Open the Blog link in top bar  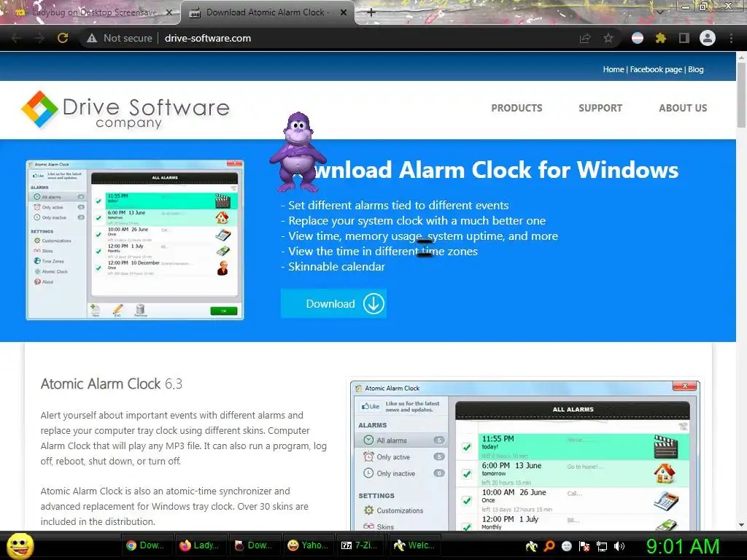[695, 69]
